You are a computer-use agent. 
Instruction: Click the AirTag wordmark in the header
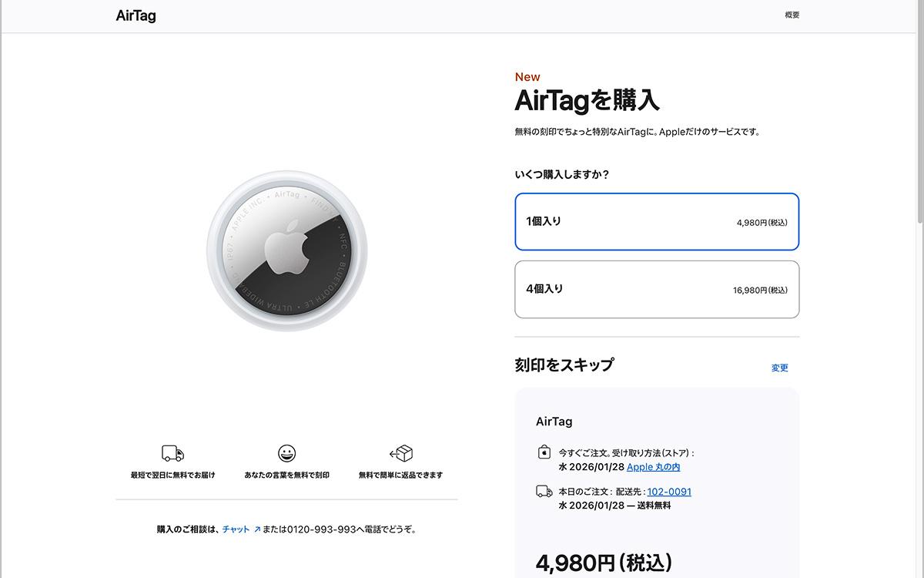(136, 15)
